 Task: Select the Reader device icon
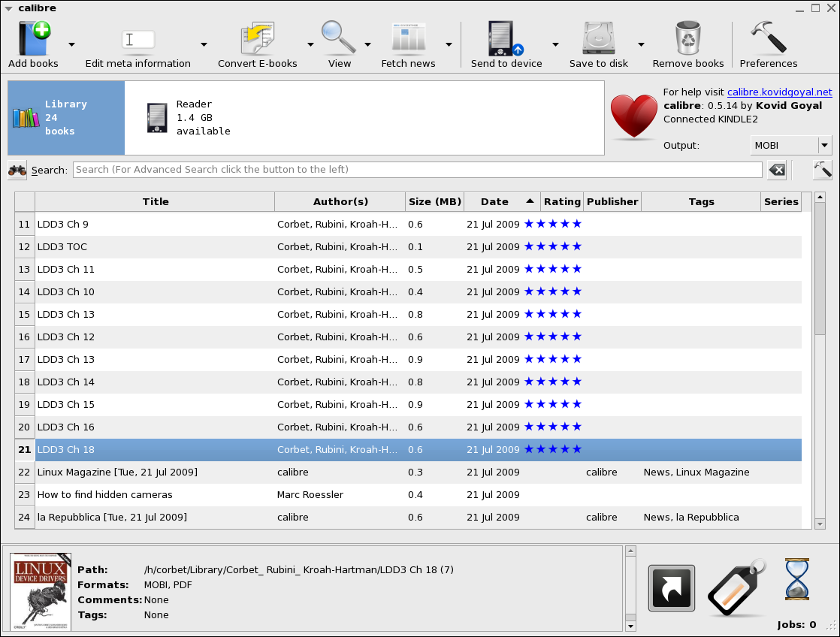[157, 118]
